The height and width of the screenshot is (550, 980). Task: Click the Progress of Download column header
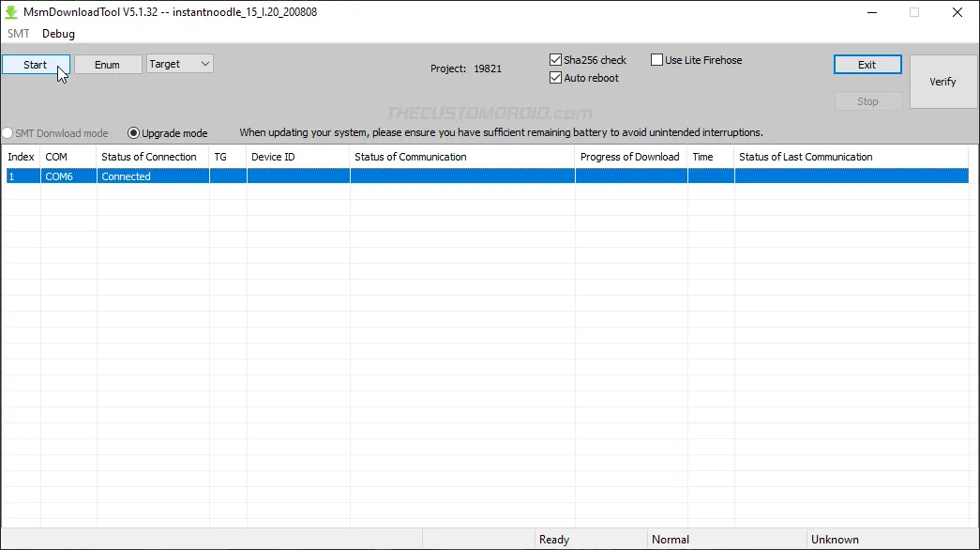[629, 157]
